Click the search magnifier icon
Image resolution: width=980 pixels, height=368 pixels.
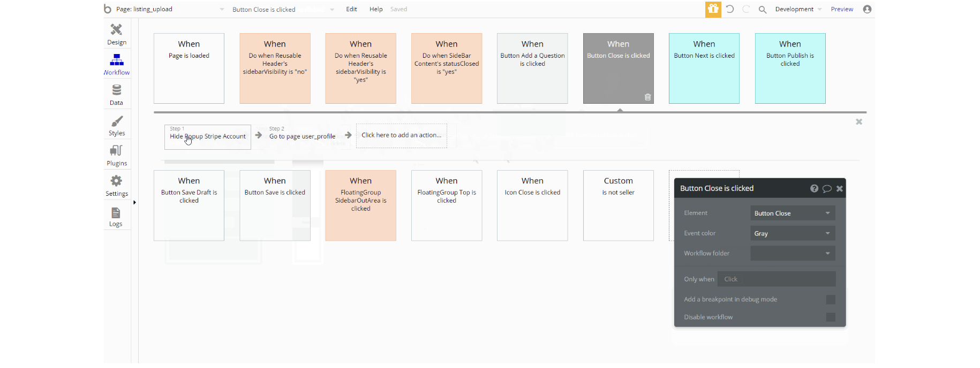(763, 10)
